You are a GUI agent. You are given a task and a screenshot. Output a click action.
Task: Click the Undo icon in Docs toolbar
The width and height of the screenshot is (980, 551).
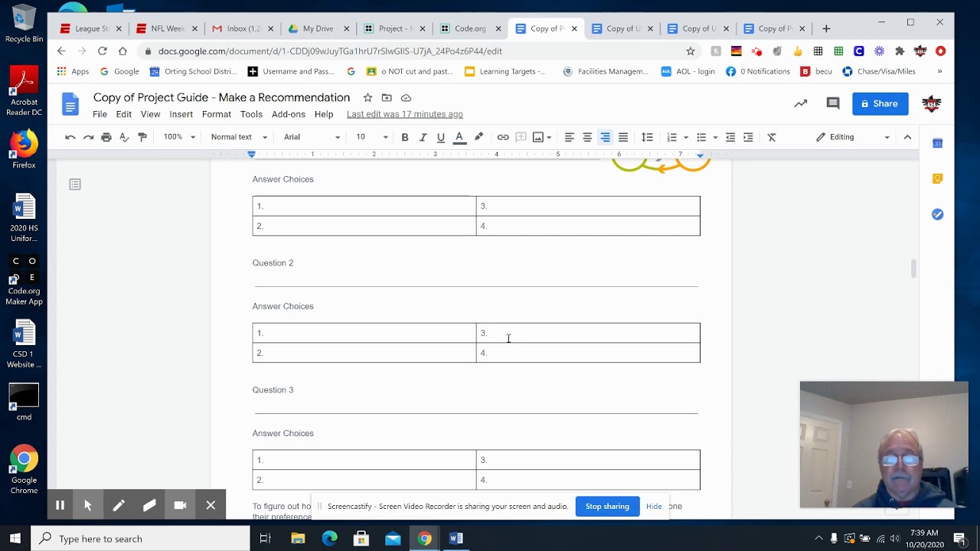(x=70, y=137)
